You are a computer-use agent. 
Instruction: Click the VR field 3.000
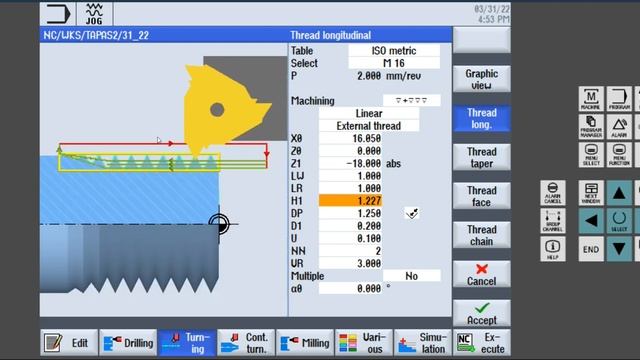[x=350, y=263]
